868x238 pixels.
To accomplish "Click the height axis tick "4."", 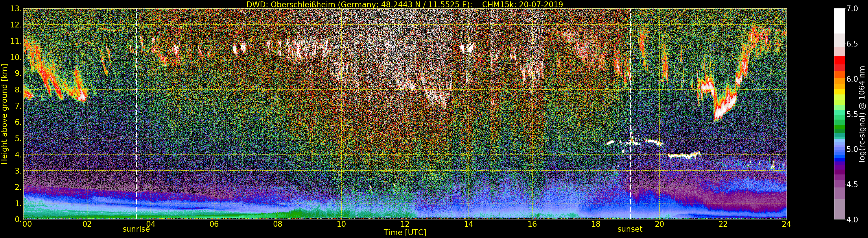I will tap(18, 155).
